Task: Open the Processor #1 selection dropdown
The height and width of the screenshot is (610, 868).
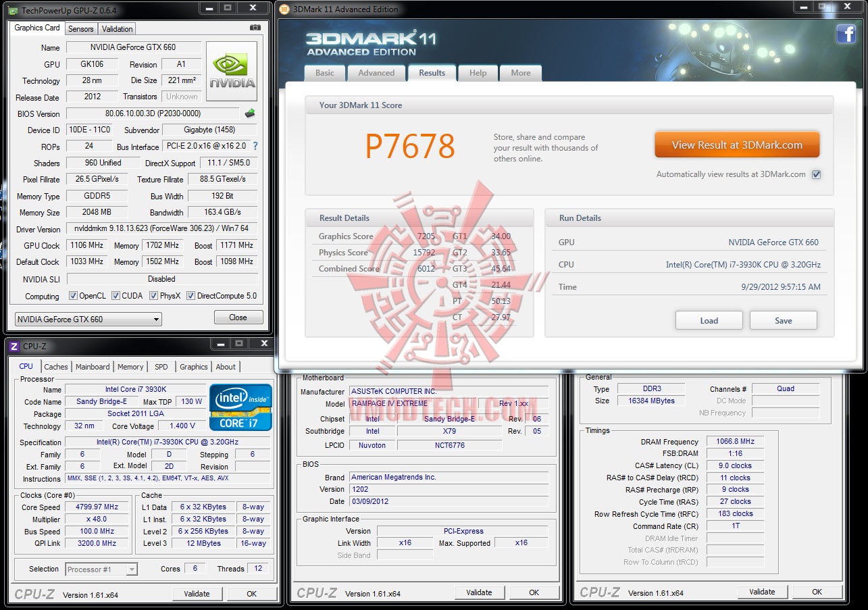Action: point(101,569)
